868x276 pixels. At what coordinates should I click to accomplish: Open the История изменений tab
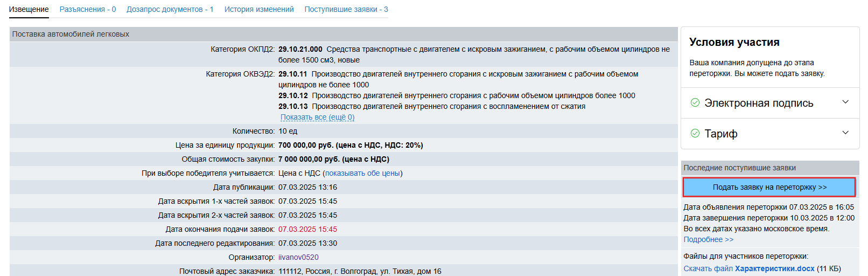click(259, 9)
